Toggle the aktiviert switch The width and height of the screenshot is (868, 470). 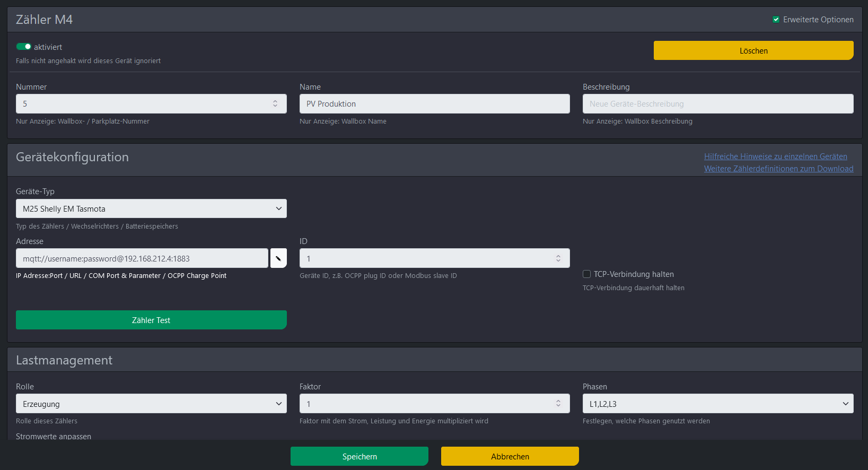point(24,47)
